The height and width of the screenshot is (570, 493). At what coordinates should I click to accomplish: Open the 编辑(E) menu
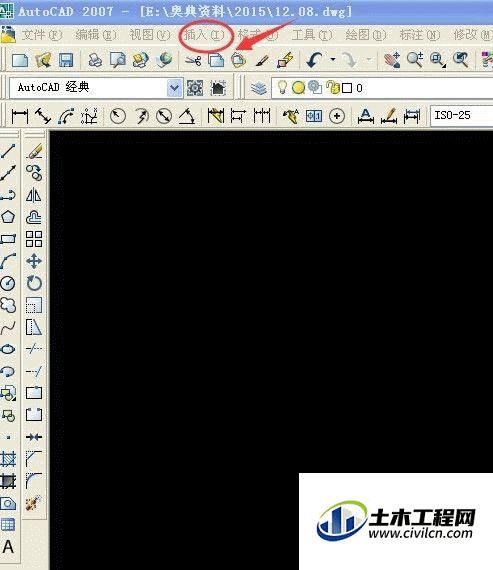[x=96, y=35]
